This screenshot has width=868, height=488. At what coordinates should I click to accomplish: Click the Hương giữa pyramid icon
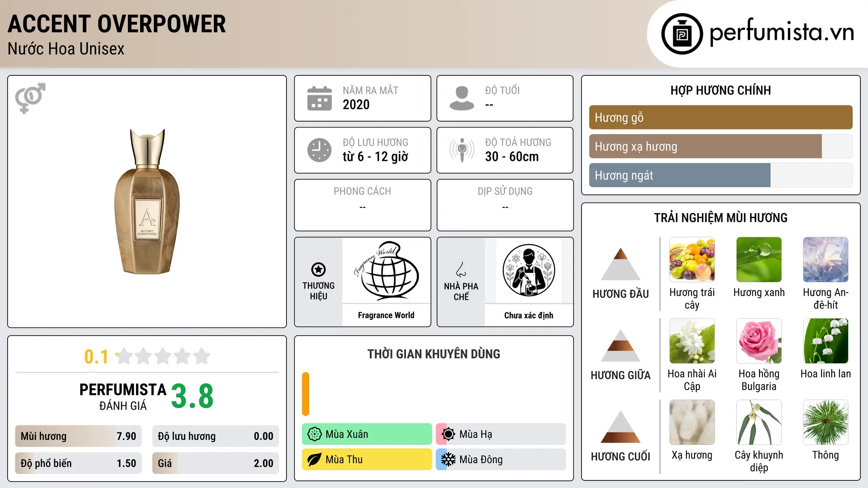[x=620, y=345]
